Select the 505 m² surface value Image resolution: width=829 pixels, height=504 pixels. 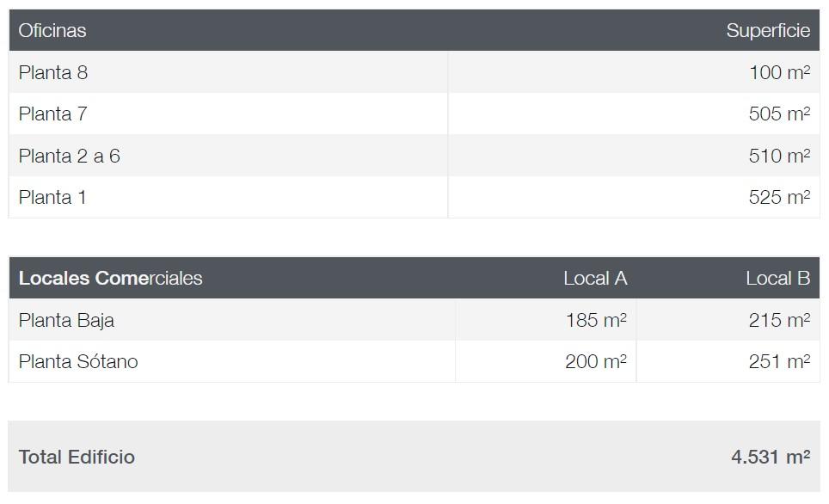tap(779, 114)
